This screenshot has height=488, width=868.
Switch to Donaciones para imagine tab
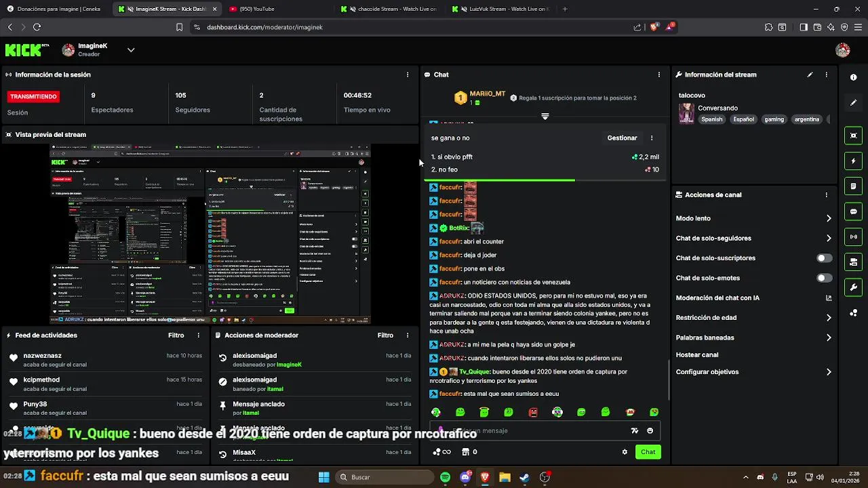coord(54,9)
